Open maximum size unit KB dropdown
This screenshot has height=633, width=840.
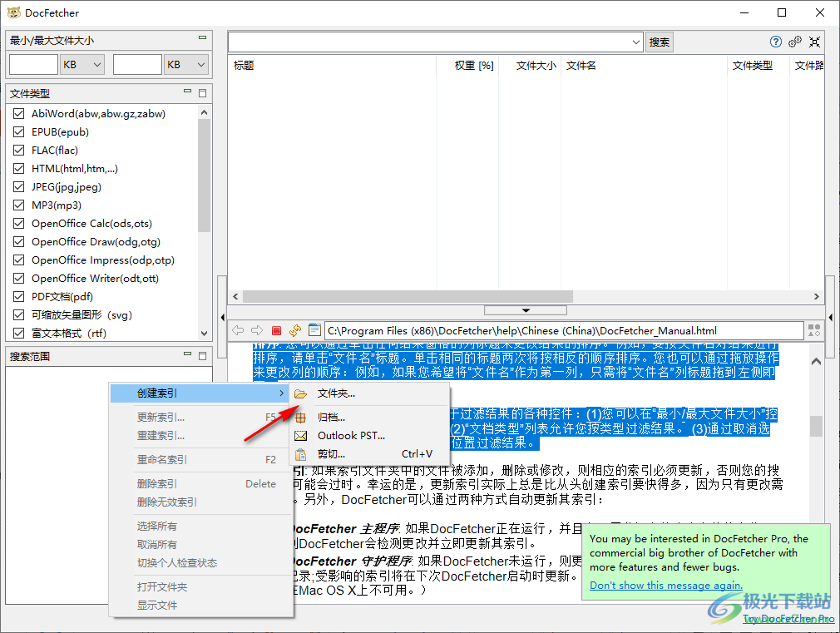[x=186, y=65]
